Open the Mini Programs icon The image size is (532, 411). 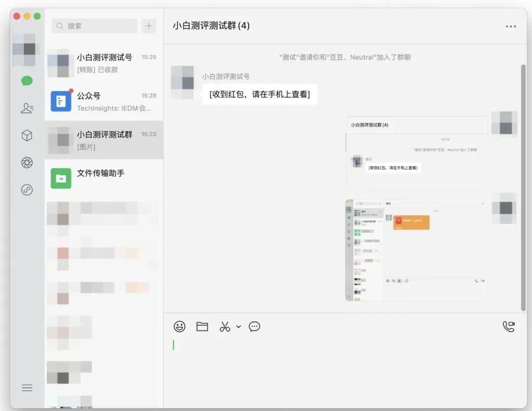click(x=27, y=190)
